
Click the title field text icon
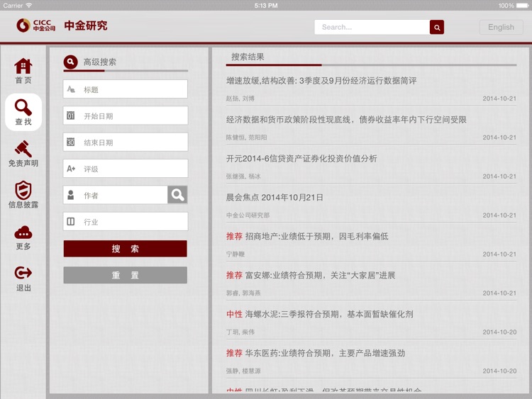tap(71, 89)
